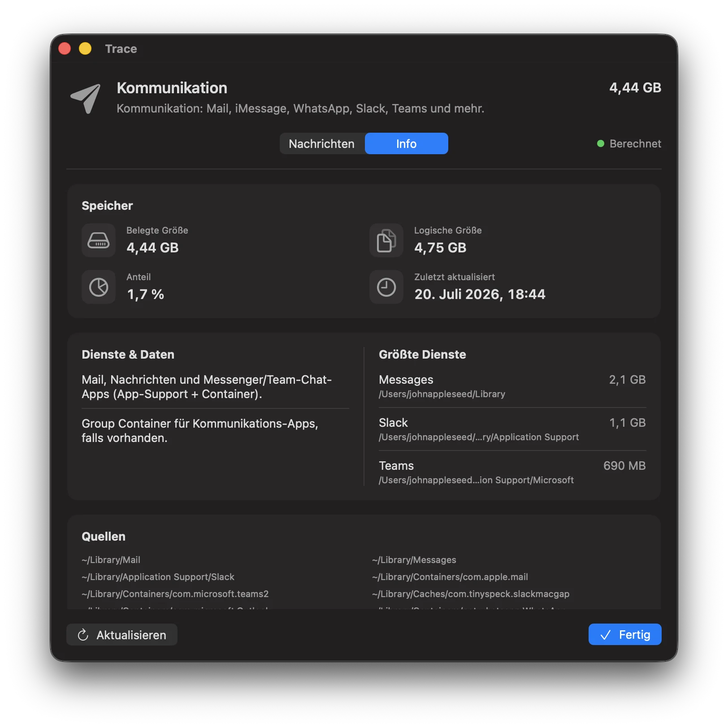Click the com.tinyspeck.slackmacgap cache source
728x728 pixels.
(x=471, y=594)
